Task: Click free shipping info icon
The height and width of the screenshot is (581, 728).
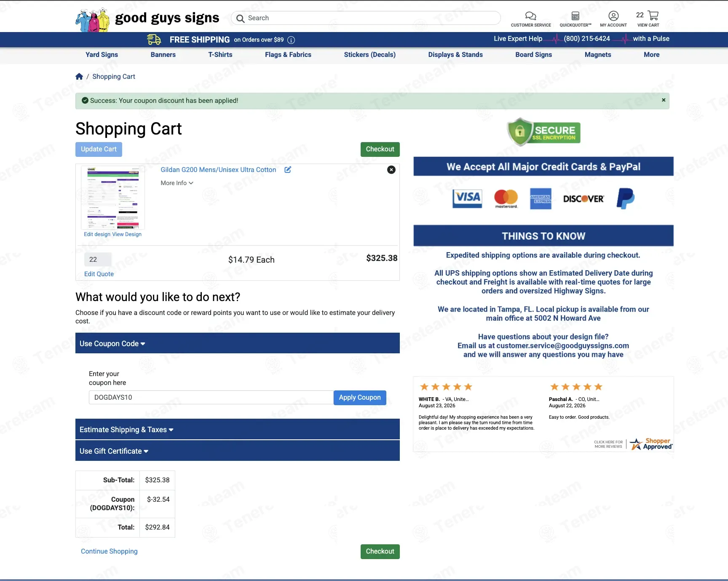Action: 291,40
